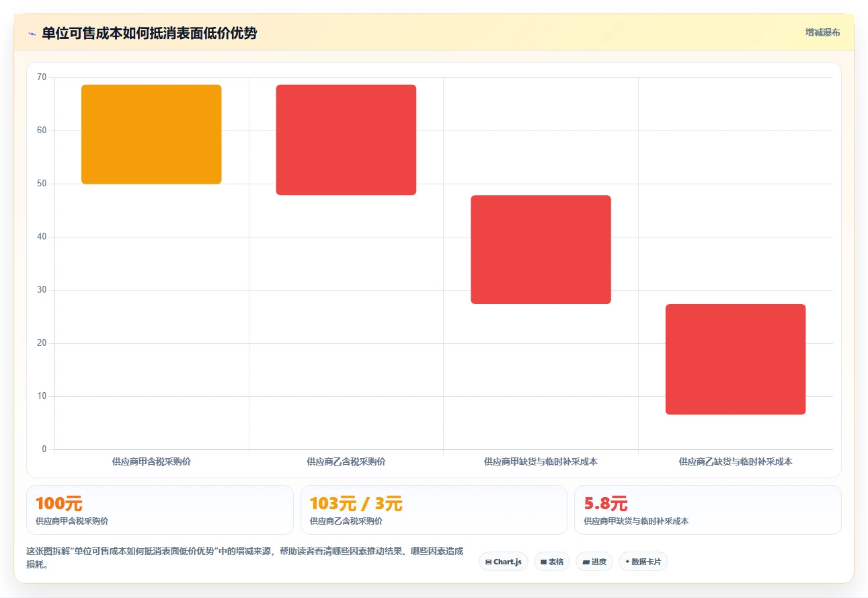The width and height of the screenshot is (868, 598).
Task: Select the 数据卡片 tag chip
Action: click(x=643, y=562)
